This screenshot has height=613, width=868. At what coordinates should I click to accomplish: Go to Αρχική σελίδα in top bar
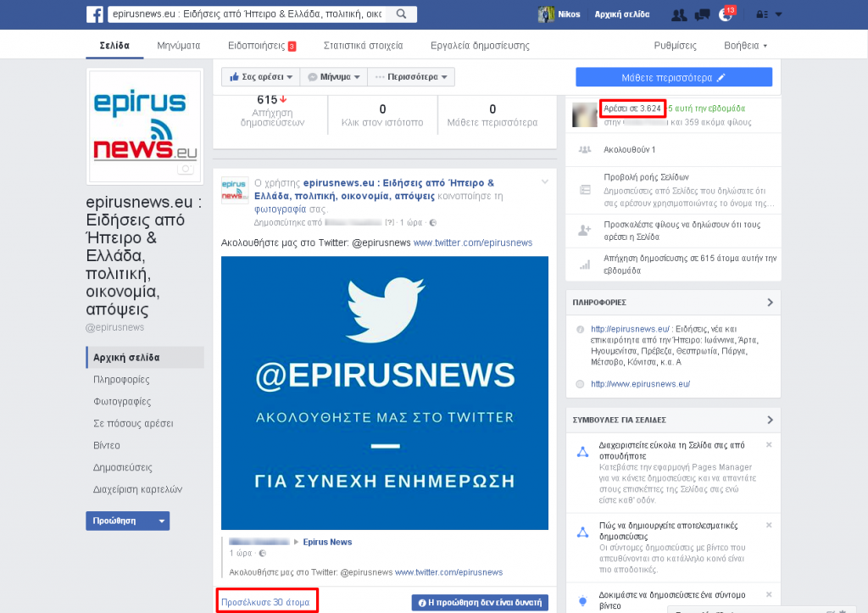(x=621, y=14)
